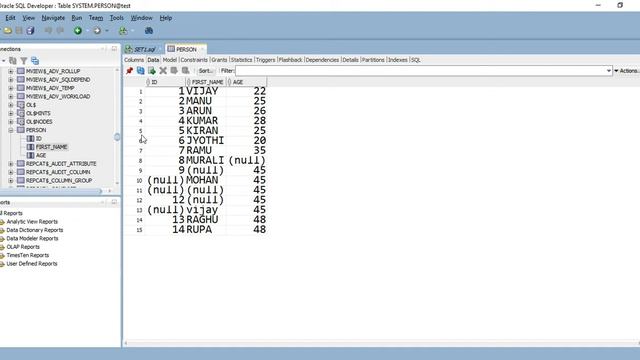Switch to the SET1.sql editor tab
The height and width of the screenshot is (360, 640).
(x=144, y=49)
